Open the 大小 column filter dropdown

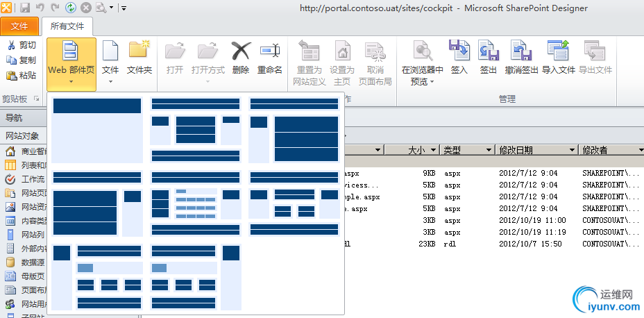(x=433, y=150)
